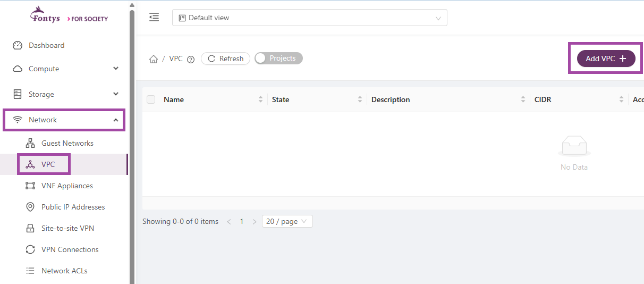Click the Description column header

coord(391,99)
